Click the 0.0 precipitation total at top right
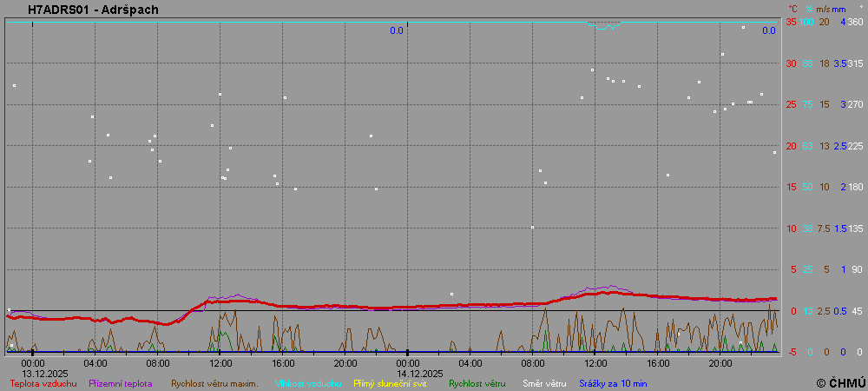The height and width of the screenshot is (391, 868). pyautogui.click(x=768, y=31)
